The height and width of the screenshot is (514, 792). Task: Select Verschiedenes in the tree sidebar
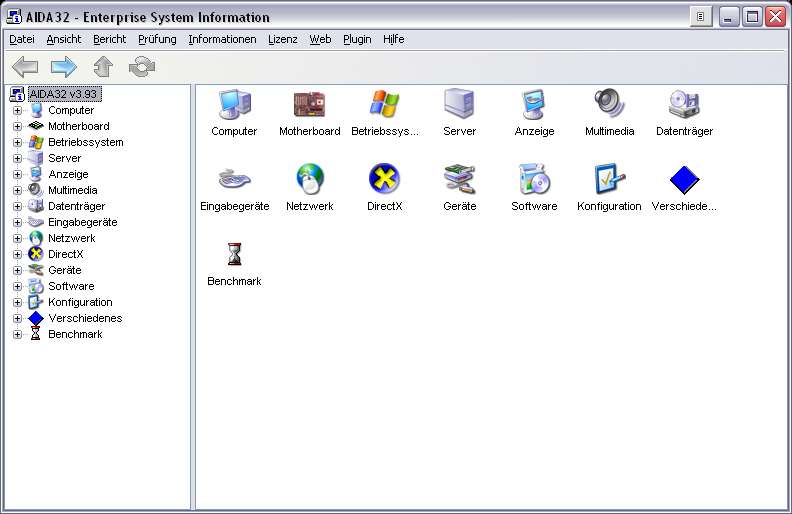pos(85,318)
